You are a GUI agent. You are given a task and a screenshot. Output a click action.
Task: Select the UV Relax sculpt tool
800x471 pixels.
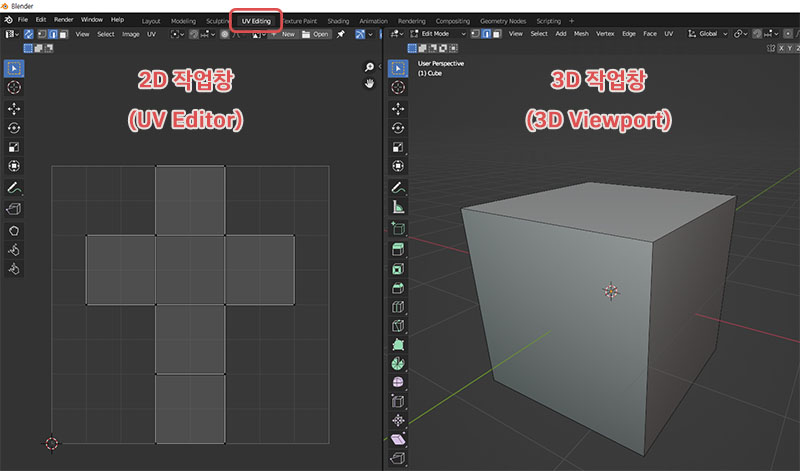click(x=14, y=250)
